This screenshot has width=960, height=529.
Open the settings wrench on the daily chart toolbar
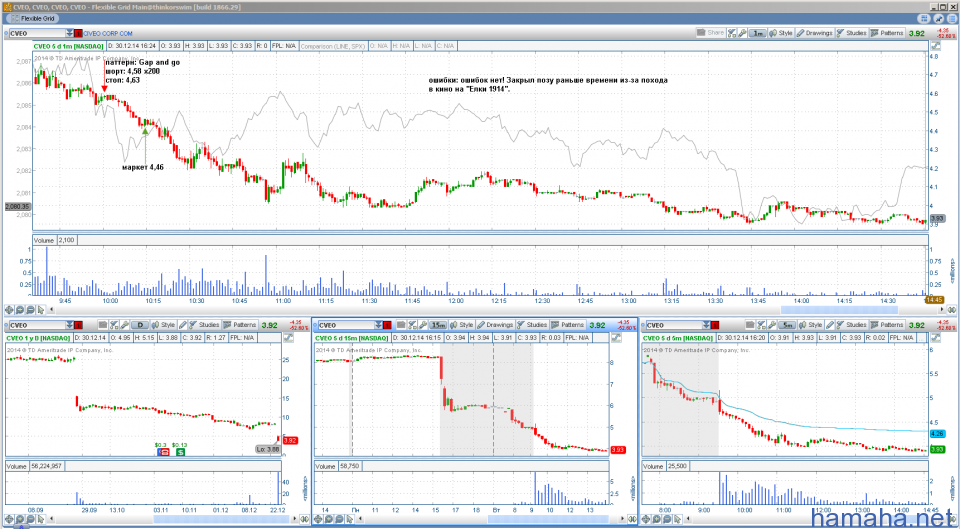point(124,325)
